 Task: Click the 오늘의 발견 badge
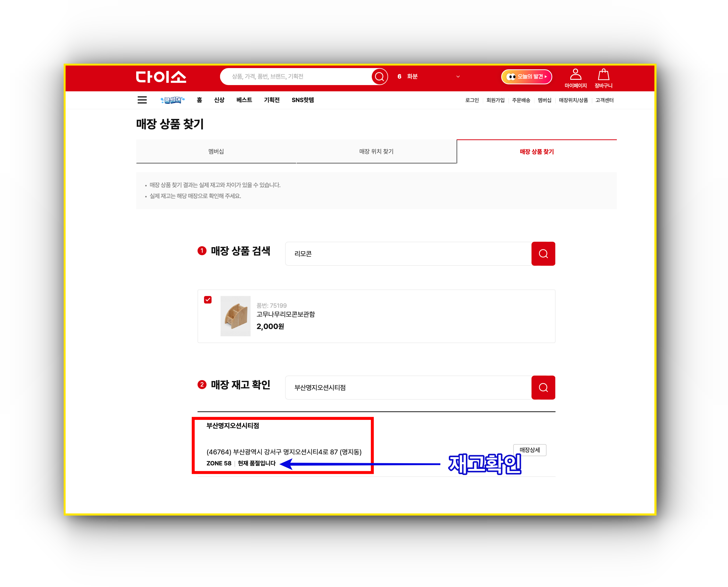pyautogui.click(x=526, y=77)
